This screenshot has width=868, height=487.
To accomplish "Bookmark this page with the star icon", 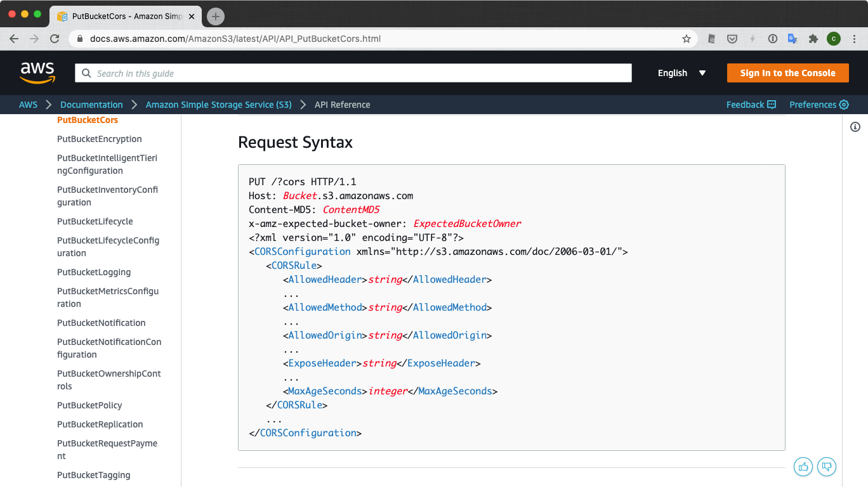I will click(686, 39).
